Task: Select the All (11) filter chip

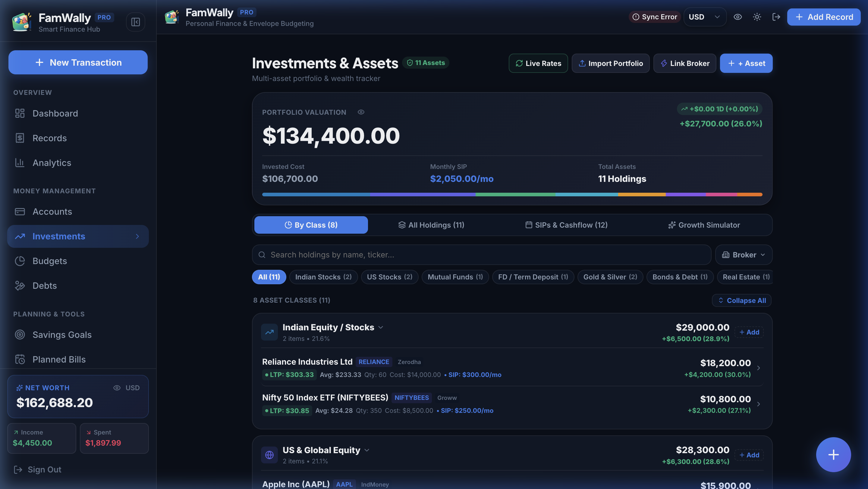Action: coord(269,277)
